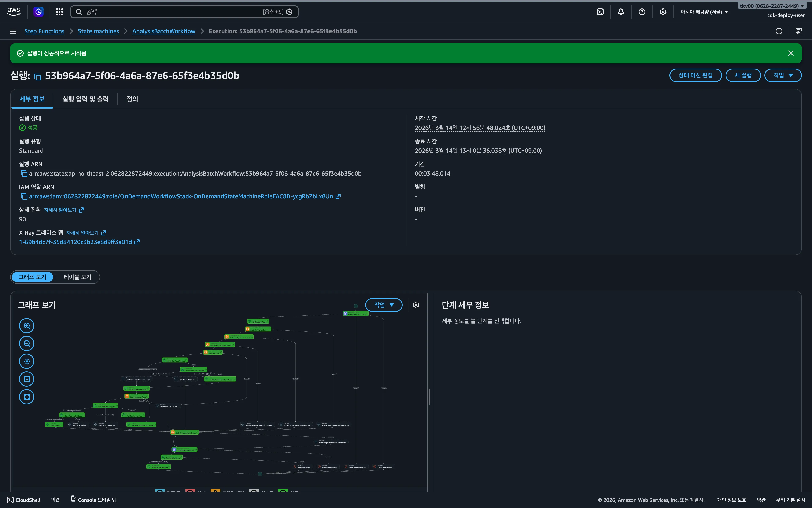Screen dimensions: 812x508
Task: Zoom out on the workflow graph
Action: tap(27, 343)
